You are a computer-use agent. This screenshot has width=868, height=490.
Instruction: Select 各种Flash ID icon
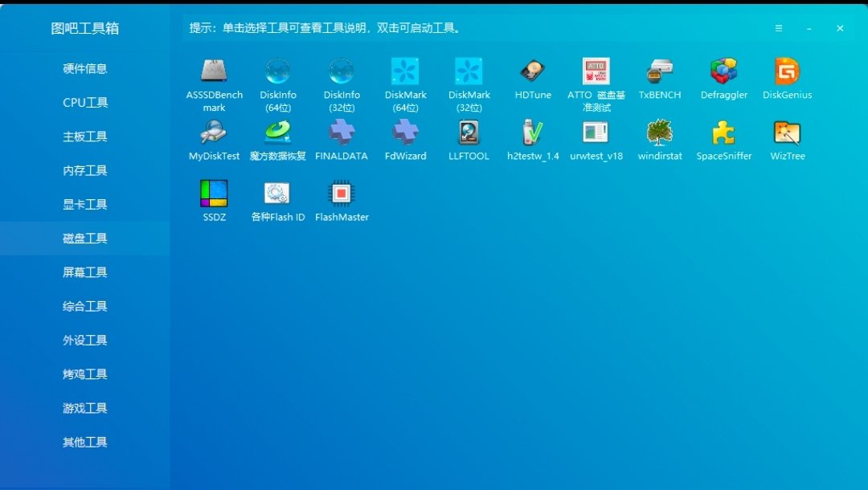[x=278, y=193]
